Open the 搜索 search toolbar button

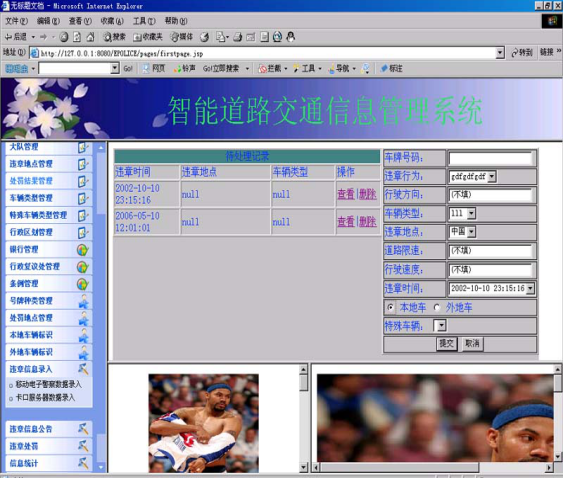tap(114, 37)
